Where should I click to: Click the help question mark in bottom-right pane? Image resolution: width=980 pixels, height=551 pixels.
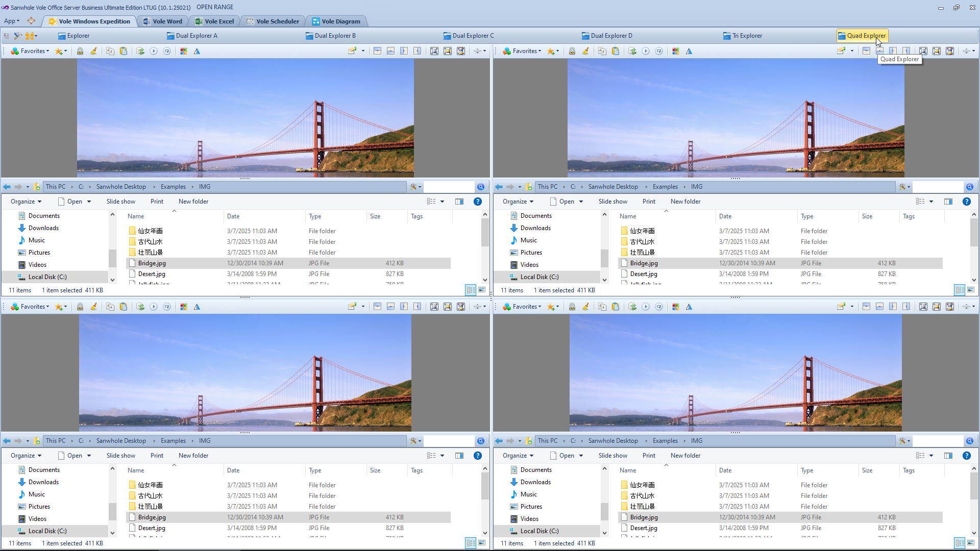pos(967,456)
